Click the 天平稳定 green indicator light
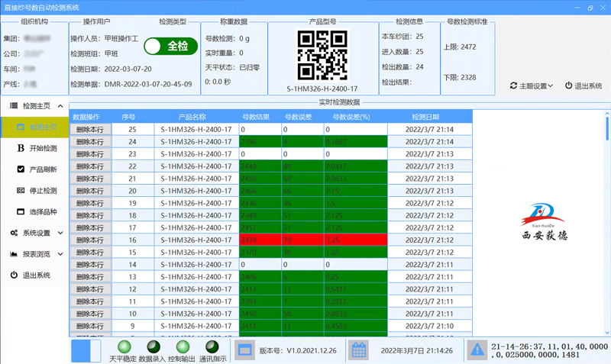This screenshot has height=364, width=611. (x=123, y=346)
